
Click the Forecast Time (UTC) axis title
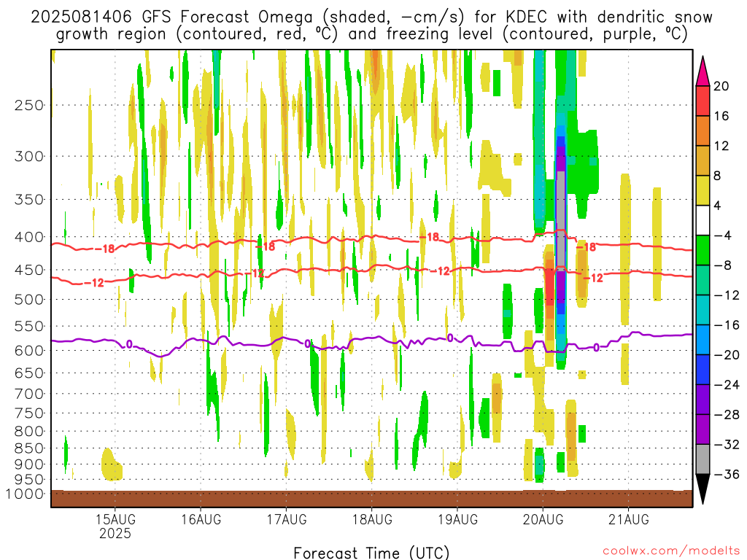coord(371,553)
